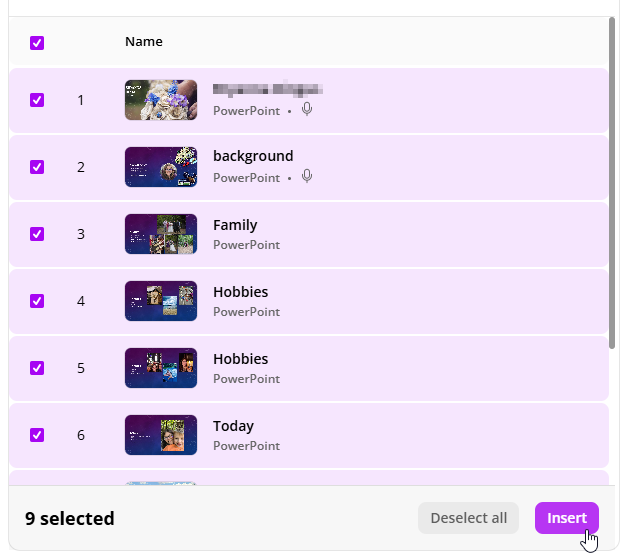Select the Family slide thumbnail
This screenshot has height=556, width=627.
coord(160,234)
